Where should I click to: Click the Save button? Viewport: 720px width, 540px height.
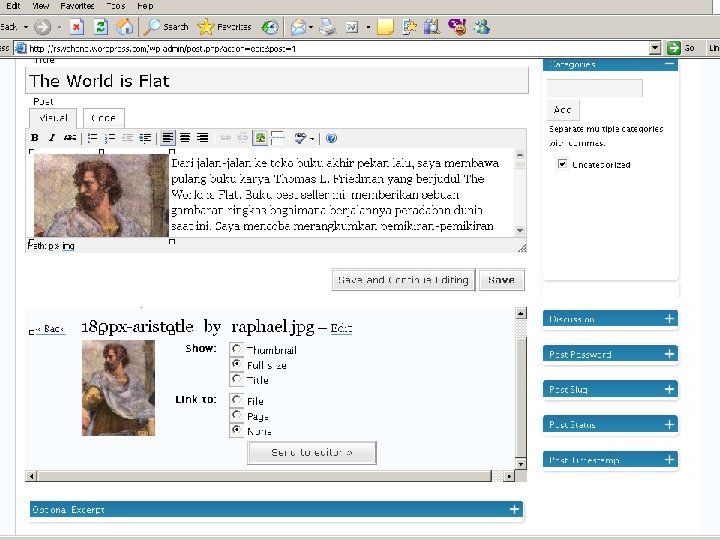(x=501, y=280)
